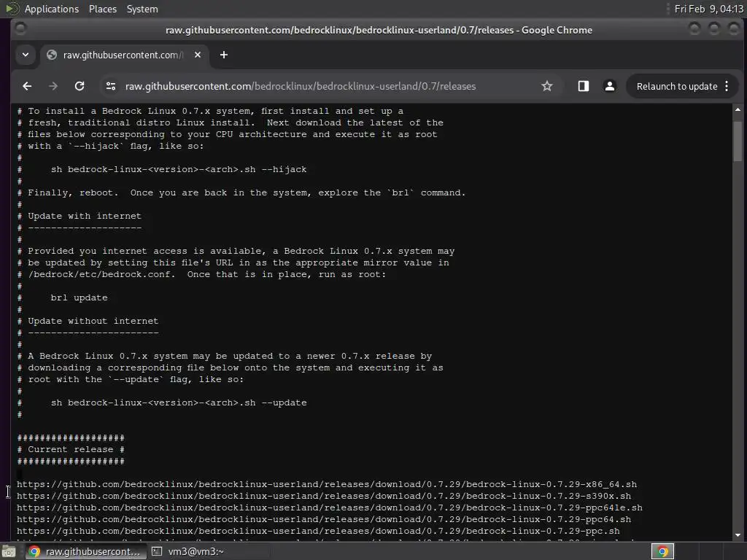
Task: Bookmark this page with the star
Action: (x=547, y=86)
